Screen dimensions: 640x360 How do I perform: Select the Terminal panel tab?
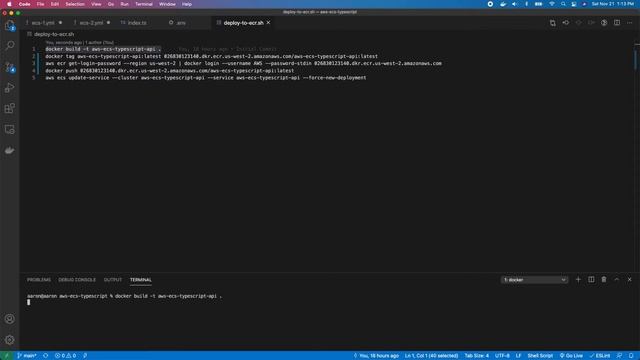coord(140,280)
